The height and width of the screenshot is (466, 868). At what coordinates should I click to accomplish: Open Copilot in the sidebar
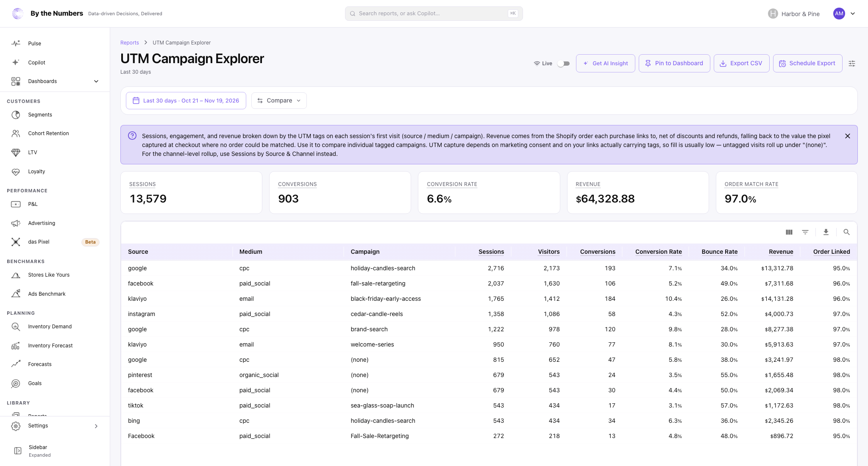click(55, 62)
